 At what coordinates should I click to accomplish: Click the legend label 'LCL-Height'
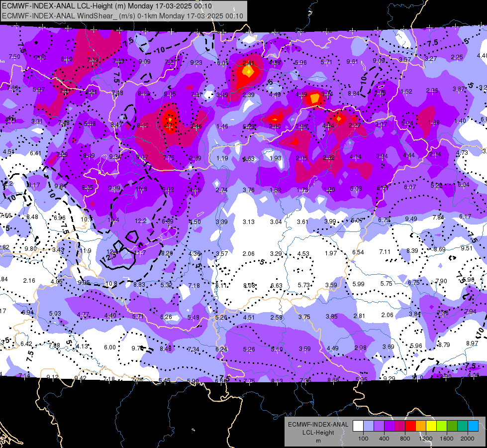318,433
